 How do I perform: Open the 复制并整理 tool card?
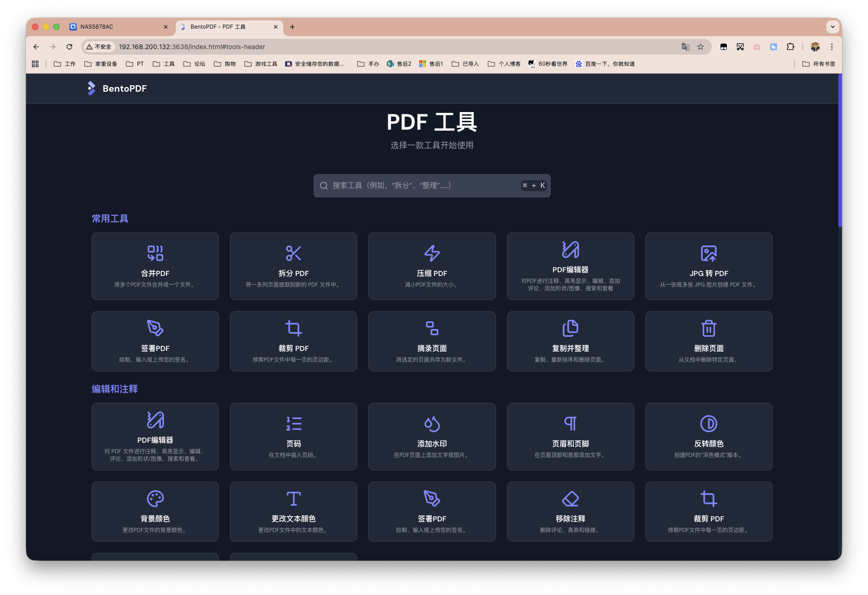[570, 341]
